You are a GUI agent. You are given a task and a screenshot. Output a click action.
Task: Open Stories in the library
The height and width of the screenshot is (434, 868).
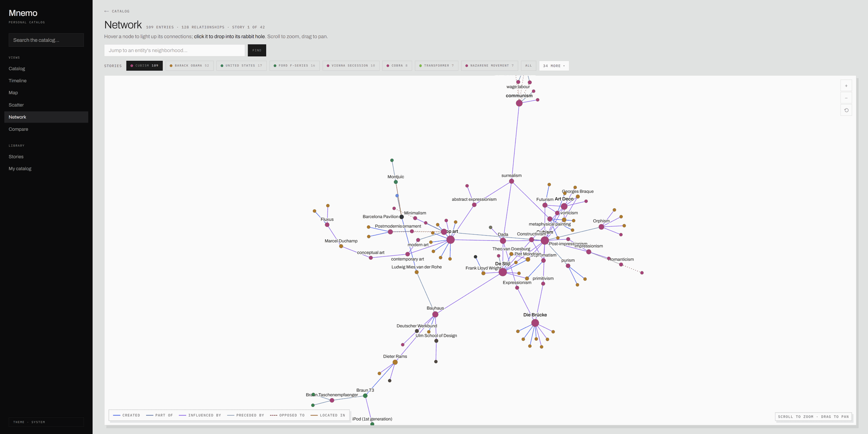(46, 157)
